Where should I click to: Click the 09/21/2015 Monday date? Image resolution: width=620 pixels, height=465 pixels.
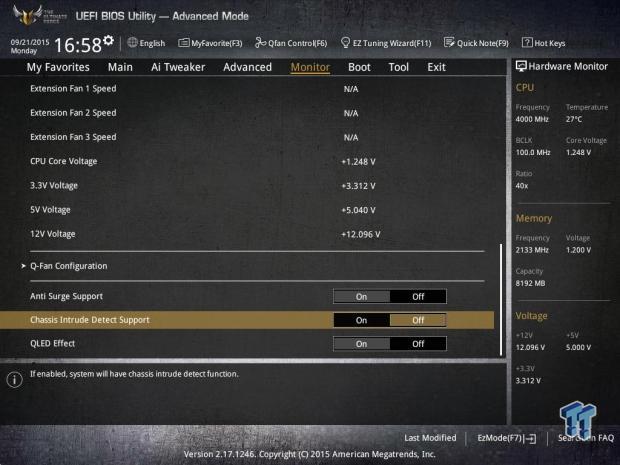(30, 46)
